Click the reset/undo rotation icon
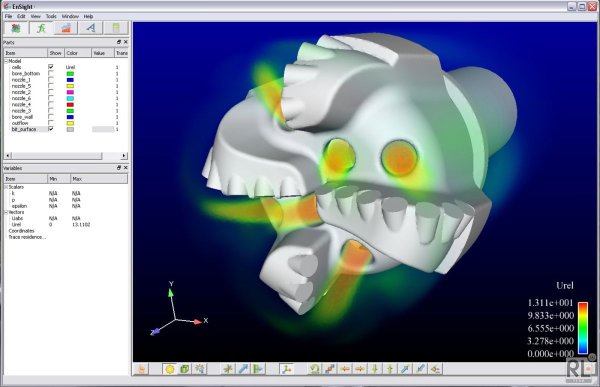 315,369
